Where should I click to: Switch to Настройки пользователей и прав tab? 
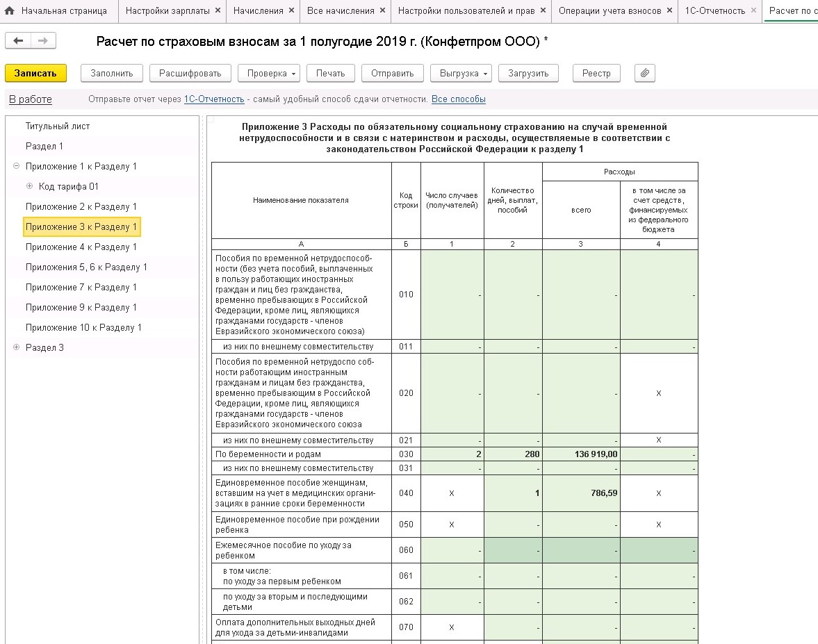(x=468, y=11)
